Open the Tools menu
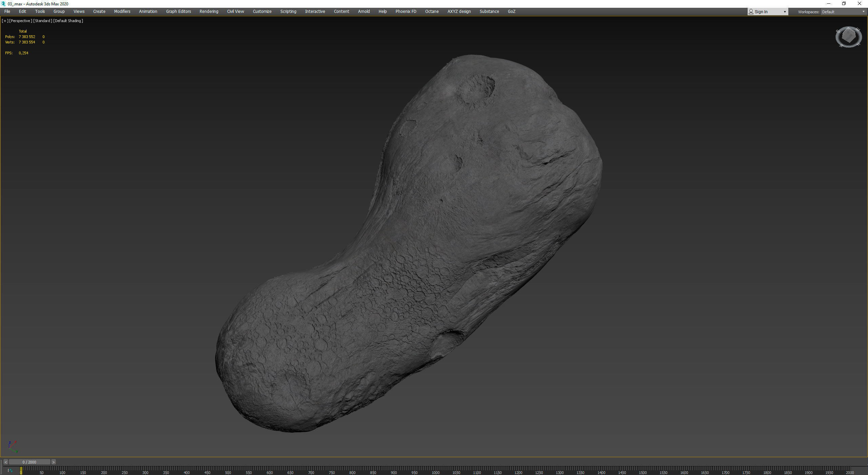The image size is (868, 475). (40, 12)
